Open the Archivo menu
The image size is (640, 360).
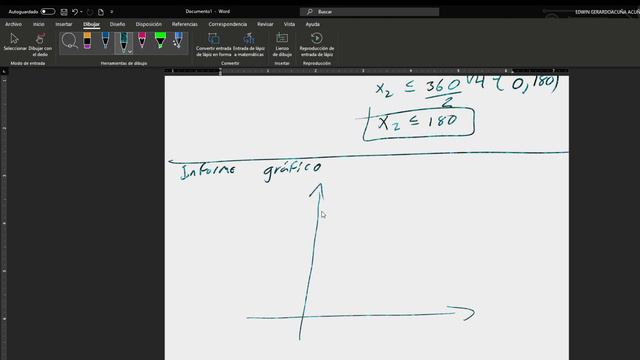tap(13, 24)
